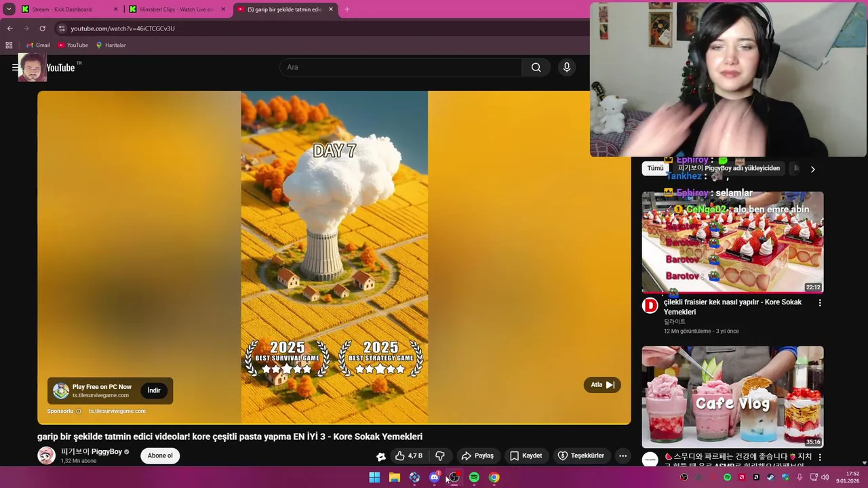The height and width of the screenshot is (488, 868).
Task: Open the Windows Start menu
Action: click(x=374, y=477)
